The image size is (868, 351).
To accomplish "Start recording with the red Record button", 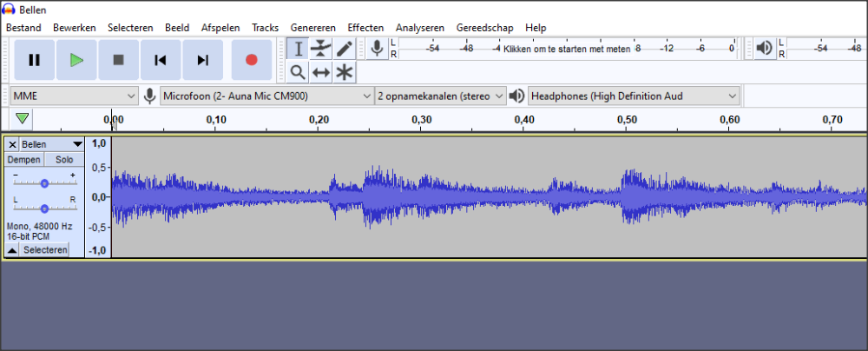I will [x=252, y=60].
